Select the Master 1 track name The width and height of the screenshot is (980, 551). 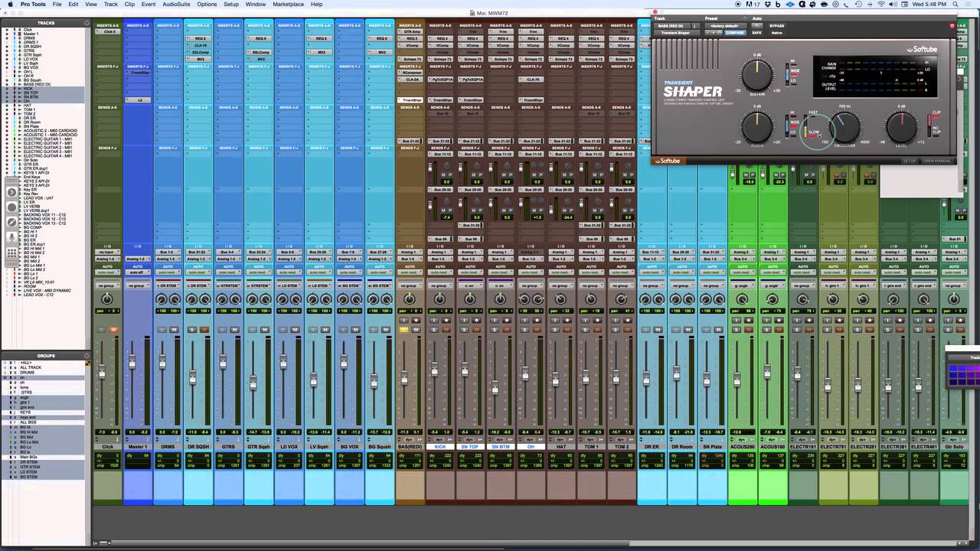137,446
